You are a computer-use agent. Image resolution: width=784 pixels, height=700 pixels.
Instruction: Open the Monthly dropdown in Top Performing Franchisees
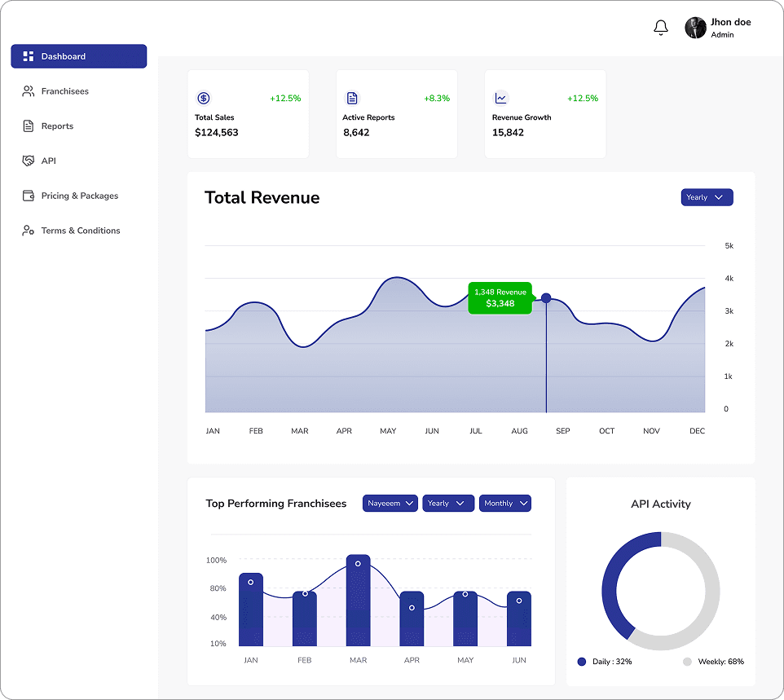point(504,503)
